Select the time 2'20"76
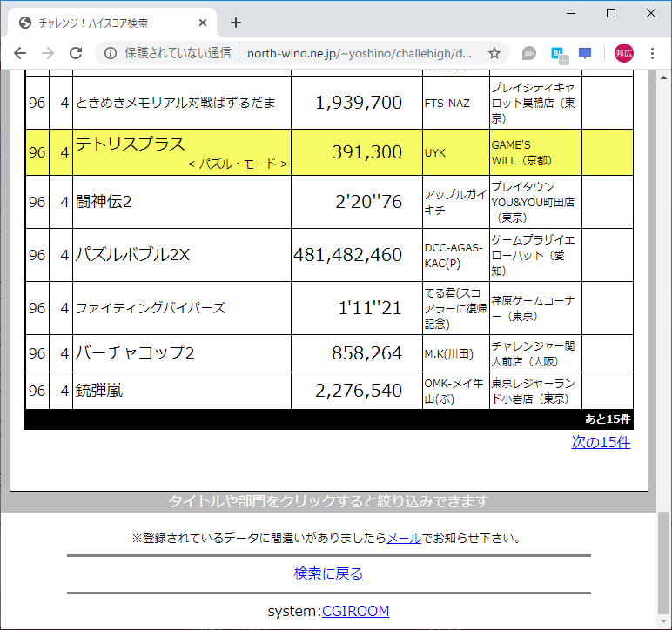672x630 pixels. [x=368, y=201]
